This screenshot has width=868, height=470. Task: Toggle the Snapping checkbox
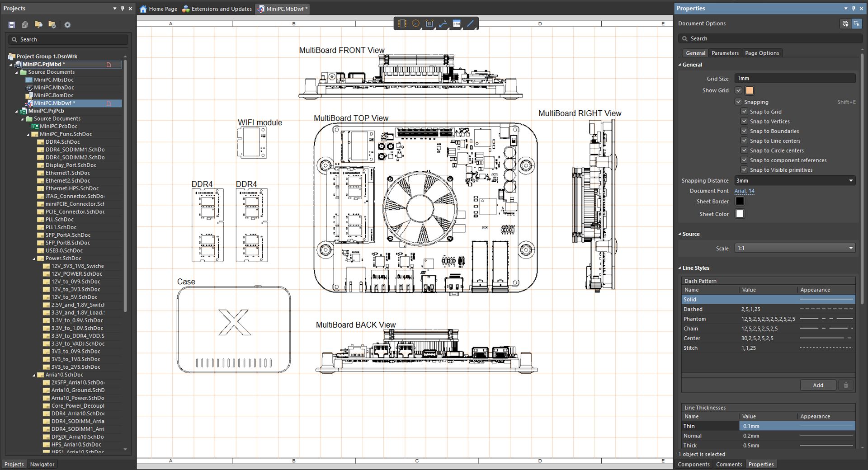tap(738, 102)
